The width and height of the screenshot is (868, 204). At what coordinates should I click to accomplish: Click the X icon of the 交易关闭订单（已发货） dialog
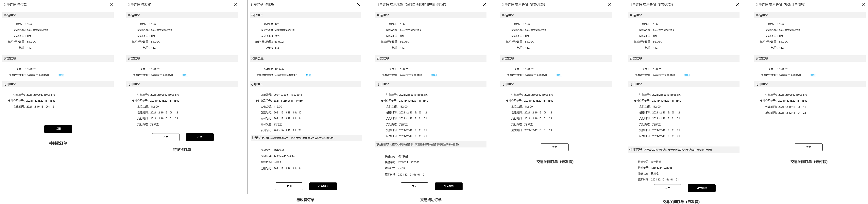click(x=737, y=5)
